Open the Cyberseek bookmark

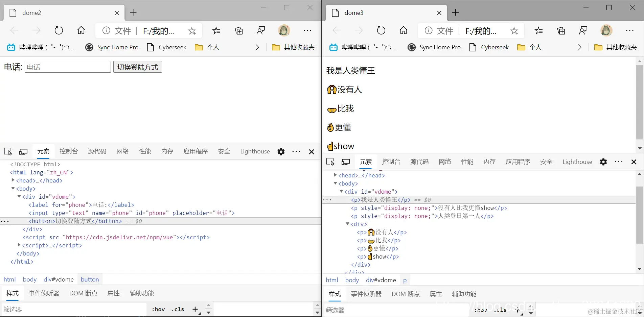click(172, 47)
